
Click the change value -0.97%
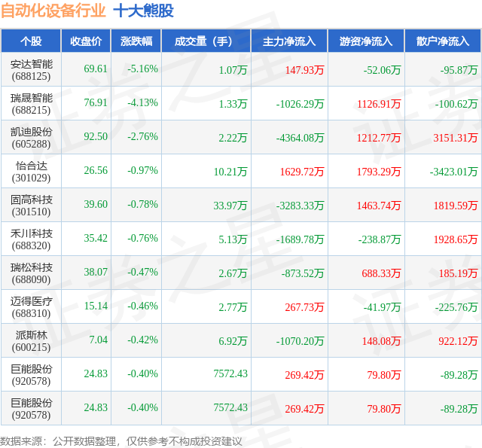tap(142, 170)
